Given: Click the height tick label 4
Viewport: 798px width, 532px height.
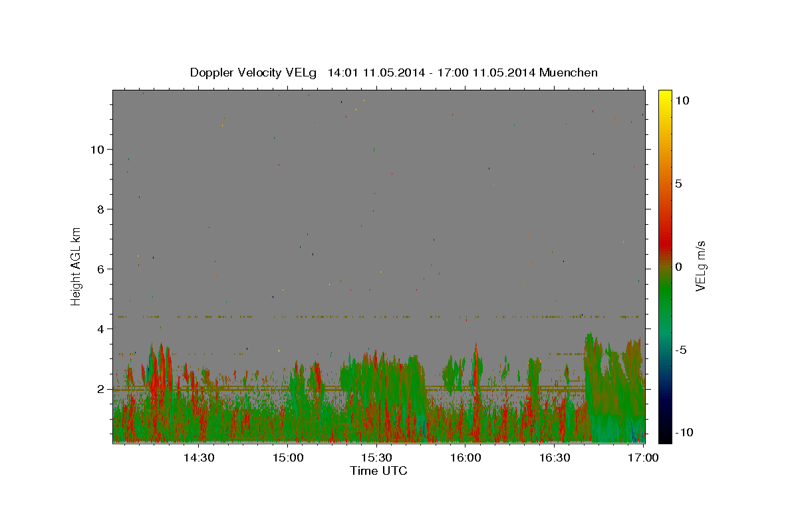Looking at the screenshot, I should tap(101, 329).
